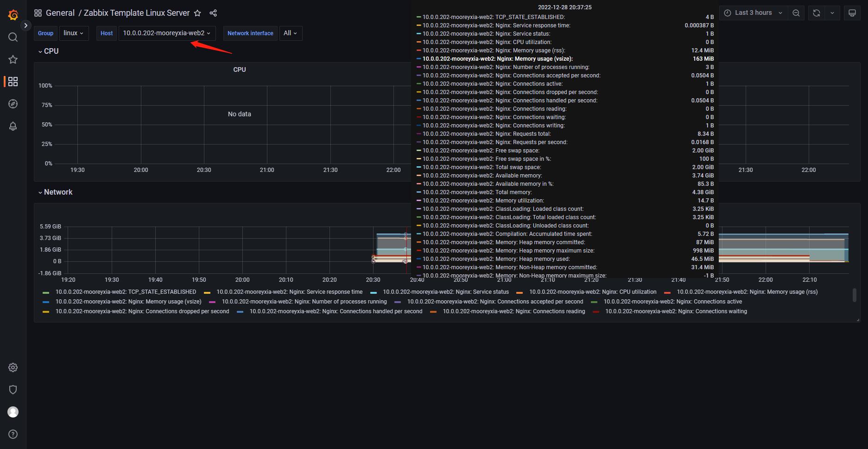Share the dashboard via share icon
This screenshot has width=868, height=449.
click(x=213, y=13)
